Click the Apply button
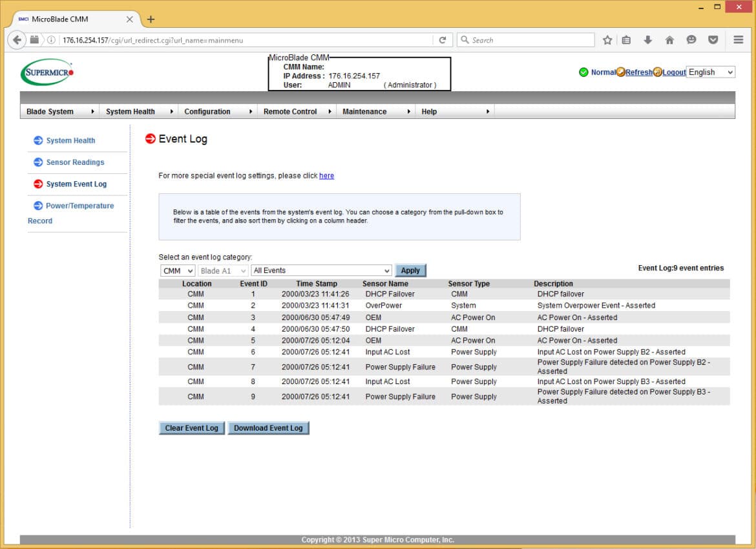Screen dimensions: 756x549 pos(410,271)
